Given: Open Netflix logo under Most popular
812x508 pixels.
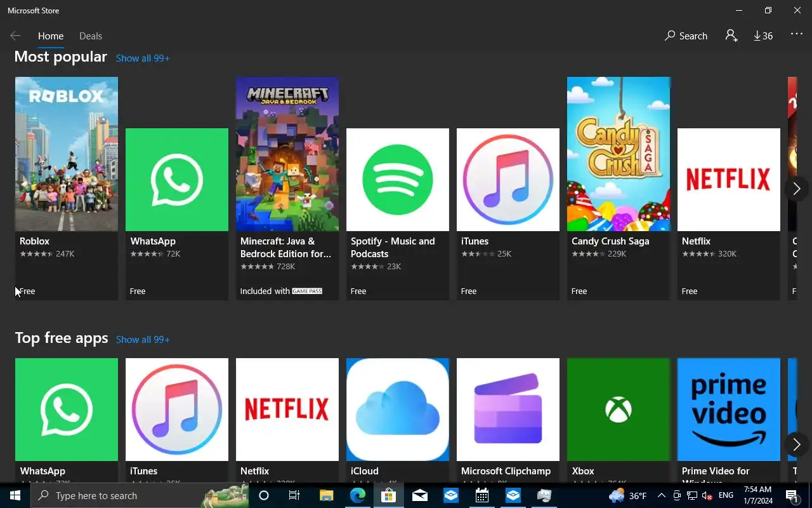Looking at the screenshot, I should coord(729,180).
